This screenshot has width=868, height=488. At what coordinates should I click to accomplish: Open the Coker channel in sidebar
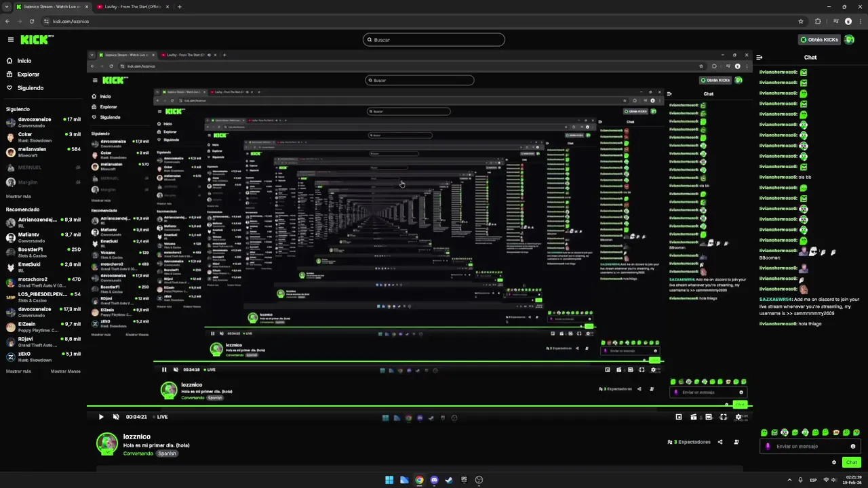coord(43,137)
